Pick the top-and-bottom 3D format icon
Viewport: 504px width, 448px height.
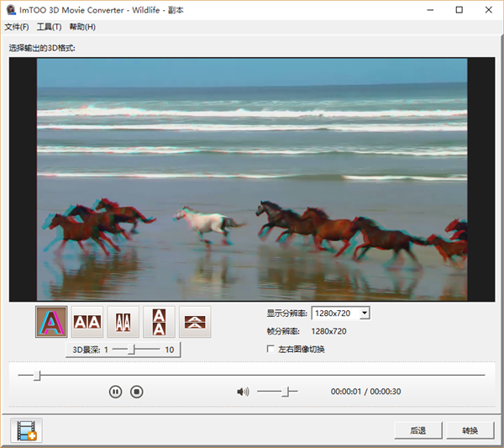pos(159,321)
